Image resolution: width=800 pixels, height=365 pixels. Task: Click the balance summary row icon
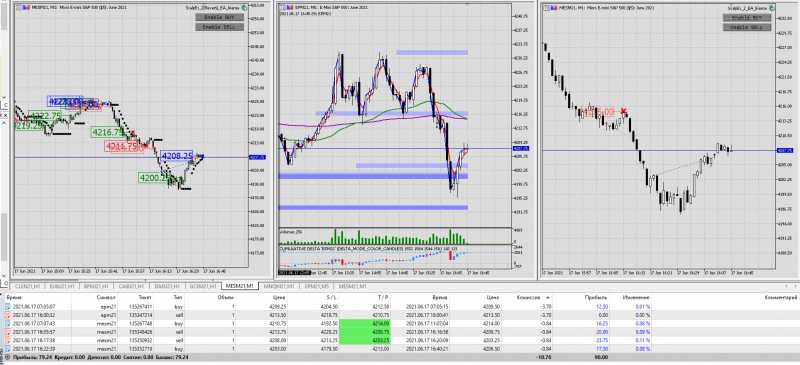[x=6, y=357]
